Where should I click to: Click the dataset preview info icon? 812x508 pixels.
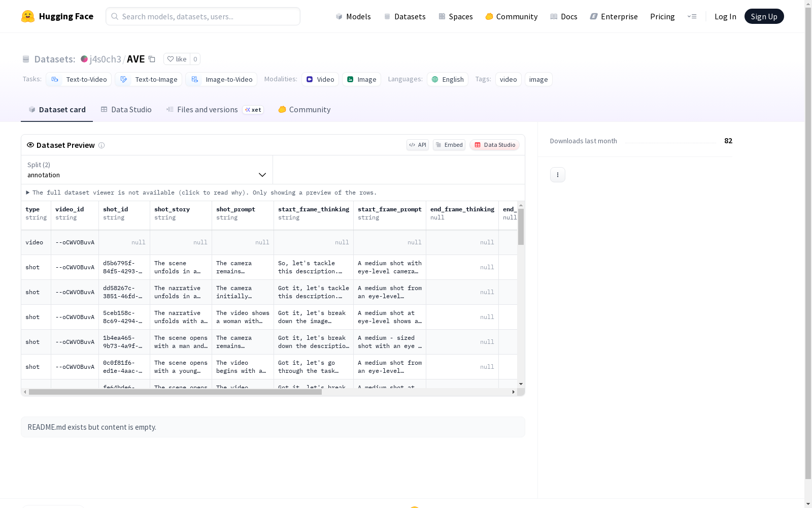tap(101, 145)
